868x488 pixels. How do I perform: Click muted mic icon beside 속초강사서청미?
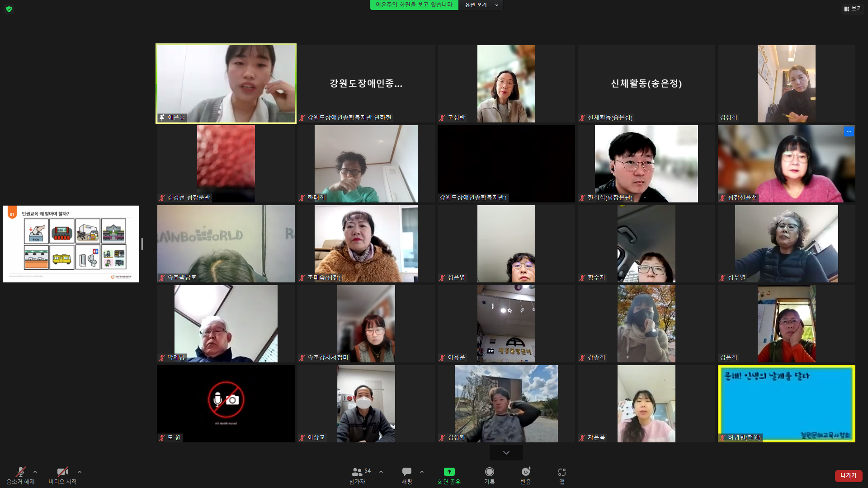(x=302, y=358)
